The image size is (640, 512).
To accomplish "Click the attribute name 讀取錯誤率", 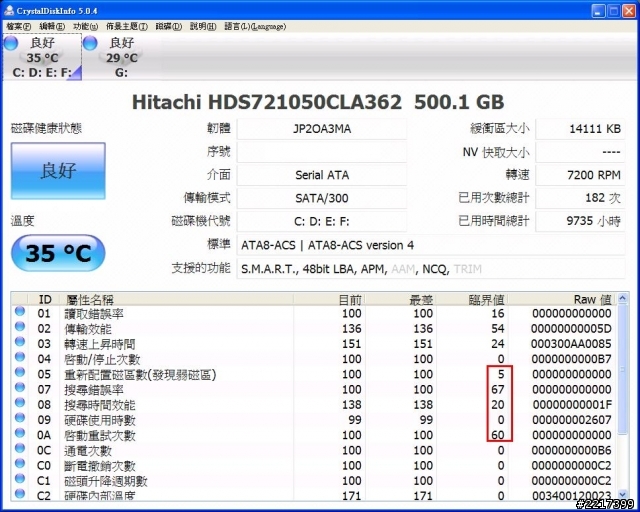I will tap(94, 314).
